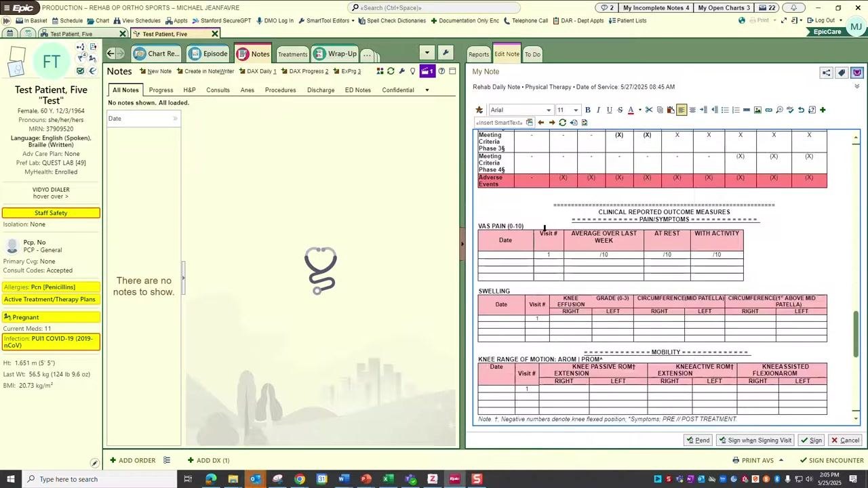Toggle strikethrough formatting in the note editor
This screenshot has height=488, width=868.
pyautogui.click(x=620, y=110)
